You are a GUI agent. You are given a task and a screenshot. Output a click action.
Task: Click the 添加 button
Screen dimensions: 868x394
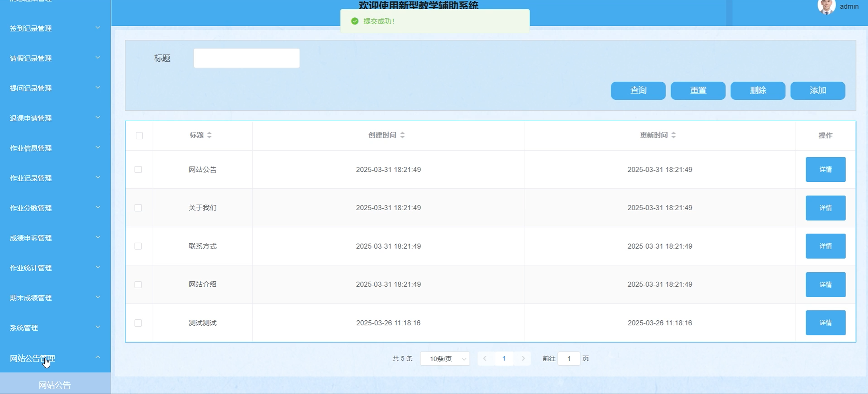coord(817,90)
